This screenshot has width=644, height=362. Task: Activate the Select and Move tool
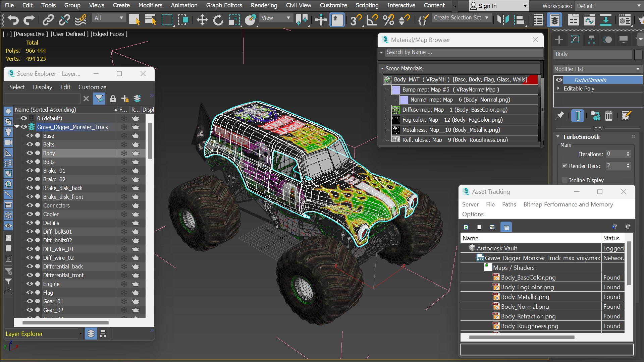click(202, 20)
